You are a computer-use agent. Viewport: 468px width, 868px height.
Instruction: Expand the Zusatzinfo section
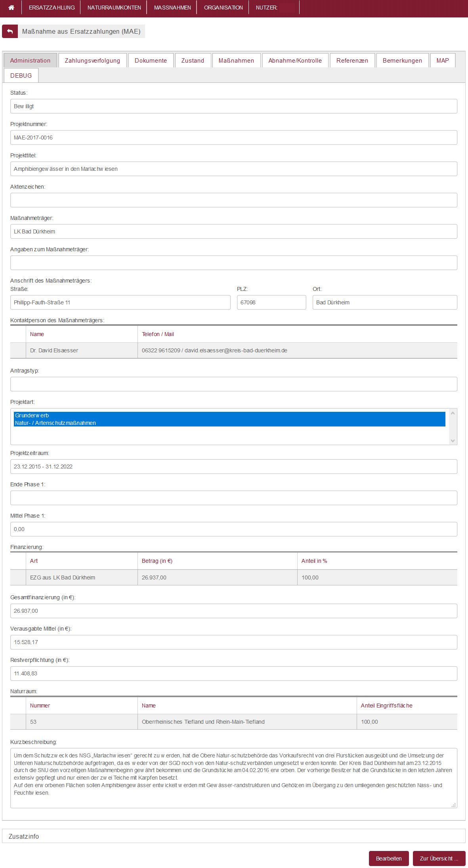pyautogui.click(x=24, y=836)
